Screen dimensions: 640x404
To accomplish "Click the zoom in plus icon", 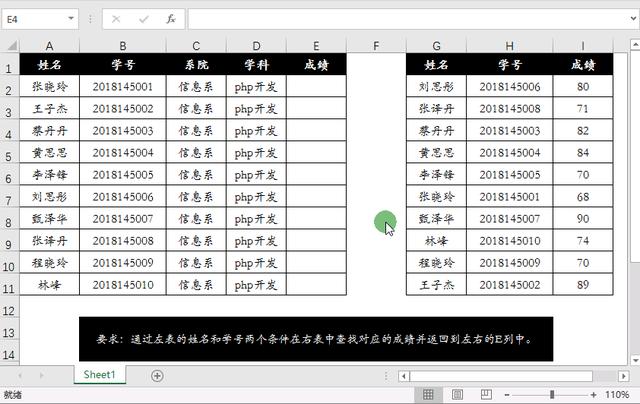I will pyautogui.click(x=593, y=395).
